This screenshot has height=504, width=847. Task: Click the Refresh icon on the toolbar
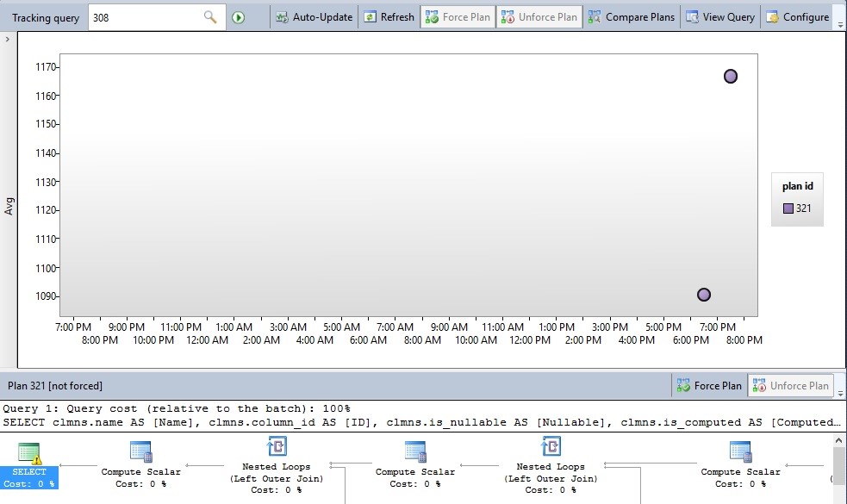pyautogui.click(x=388, y=16)
